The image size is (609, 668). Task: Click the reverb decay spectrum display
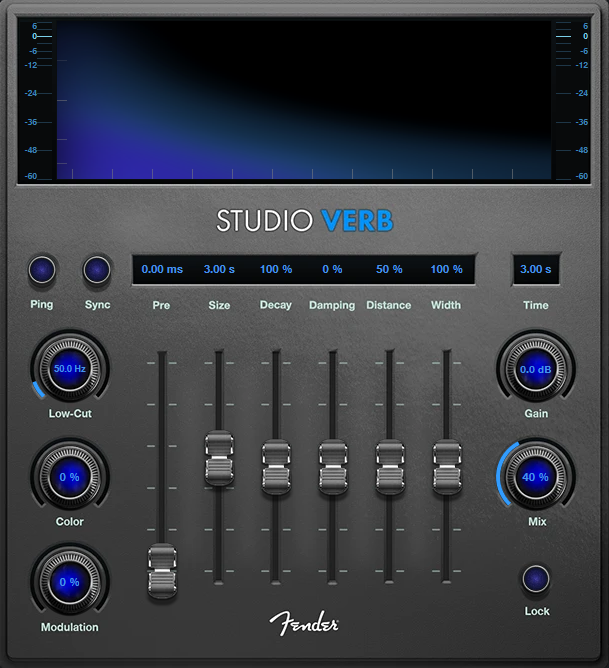click(304, 98)
